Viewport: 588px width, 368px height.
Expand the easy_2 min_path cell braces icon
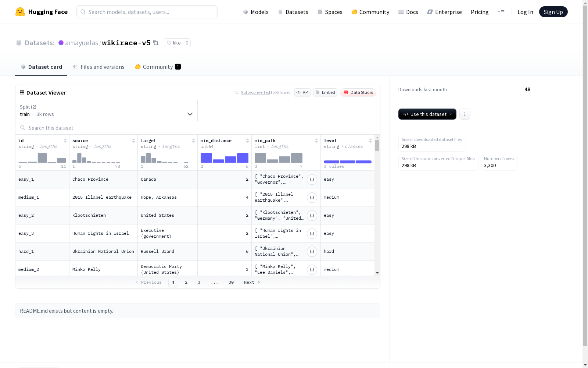pyautogui.click(x=312, y=216)
